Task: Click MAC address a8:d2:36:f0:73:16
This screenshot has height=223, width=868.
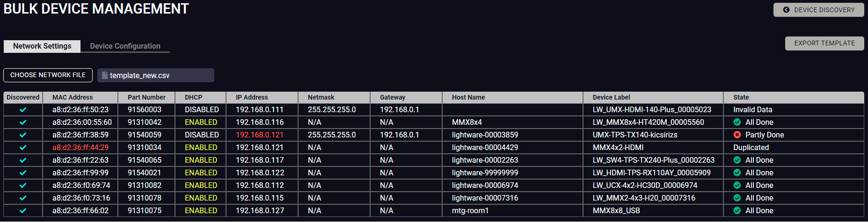Action: point(81,198)
